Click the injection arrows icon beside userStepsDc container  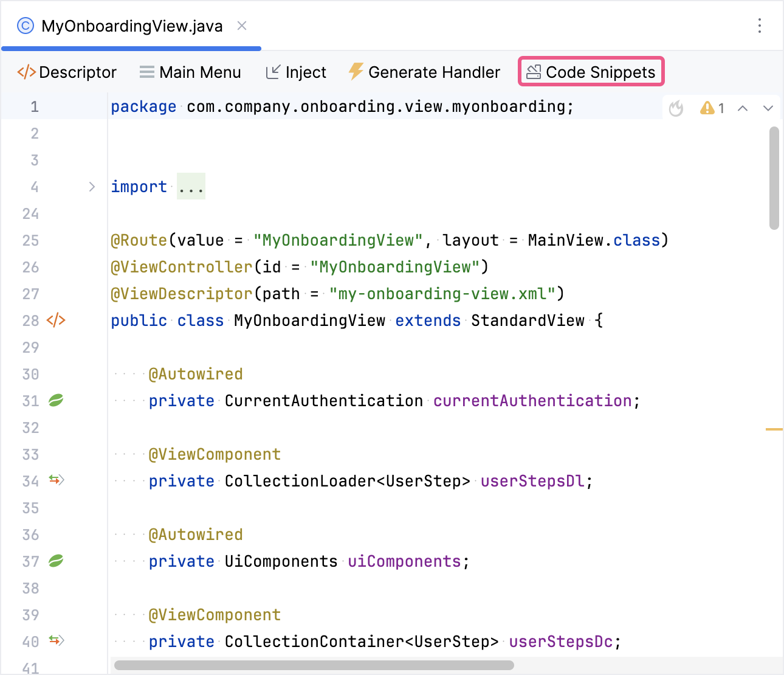pos(55,641)
